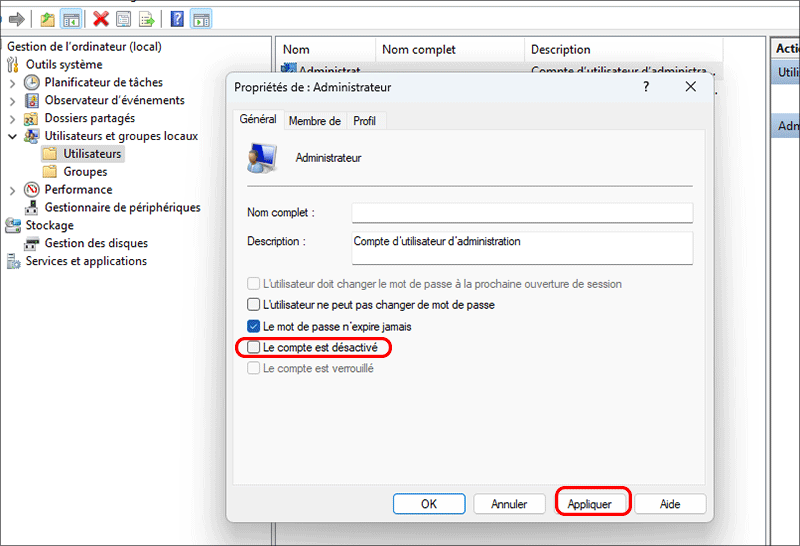Click into the Nom complet field
Screen dimensions: 800x546
coord(521,213)
